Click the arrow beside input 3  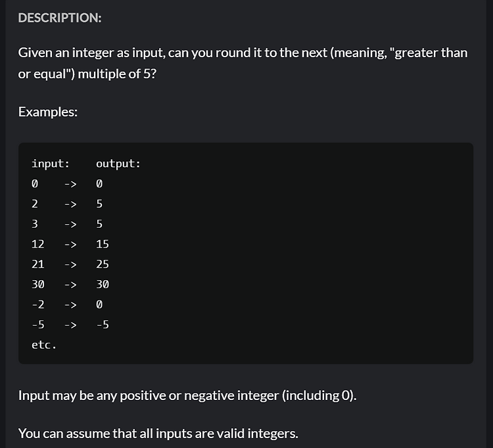[70, 224]
